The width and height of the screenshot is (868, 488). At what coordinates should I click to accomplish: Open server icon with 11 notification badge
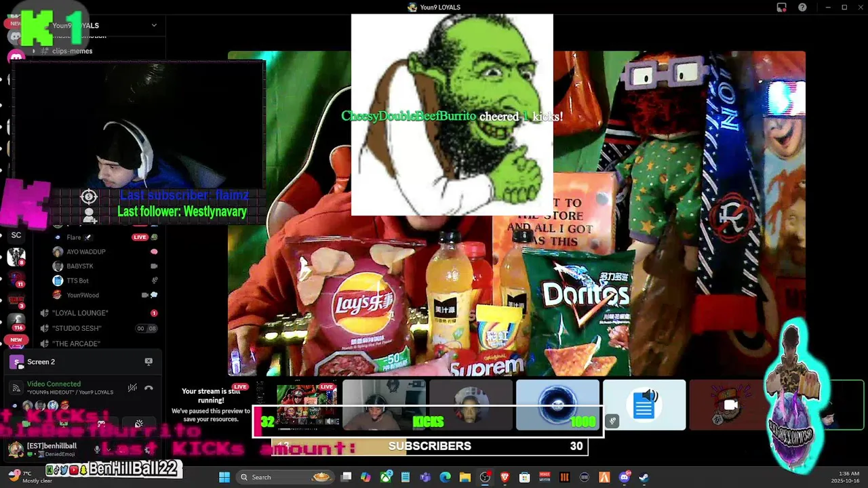click(x=16, y=279)
